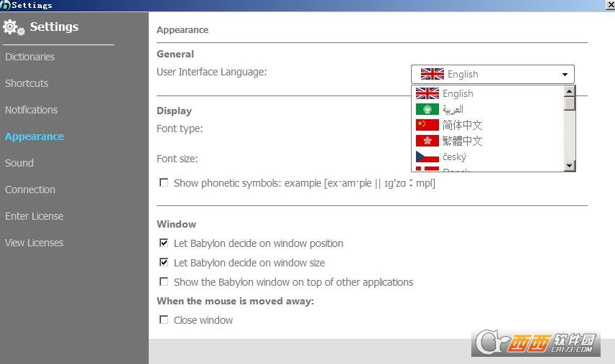Open the View Licenses section
Image resolution: width=615 pixels, height=364 pixels.
(34, 243)
